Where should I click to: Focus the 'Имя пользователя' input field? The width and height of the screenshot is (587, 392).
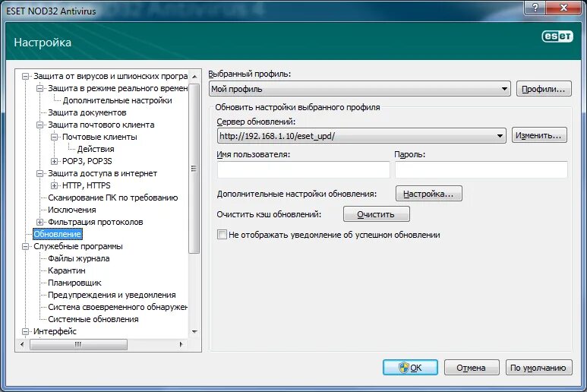(x=303, y=170)
